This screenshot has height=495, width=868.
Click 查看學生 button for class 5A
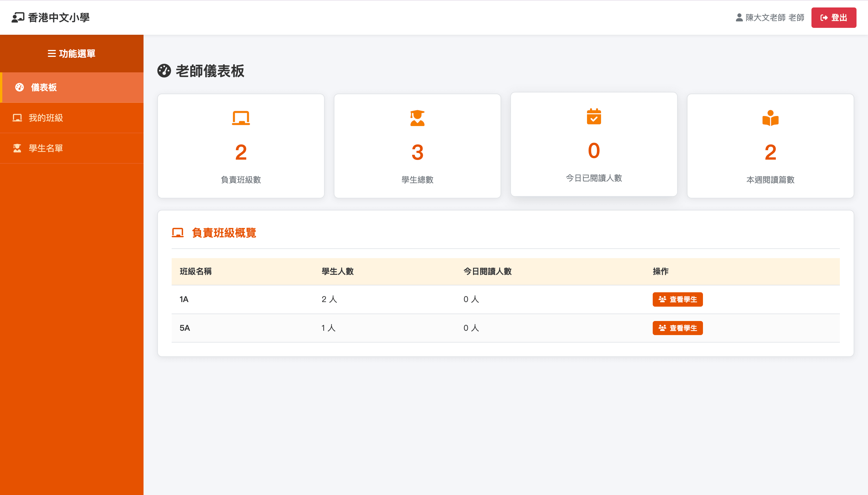pyautogui.click(x=677, y=328)
